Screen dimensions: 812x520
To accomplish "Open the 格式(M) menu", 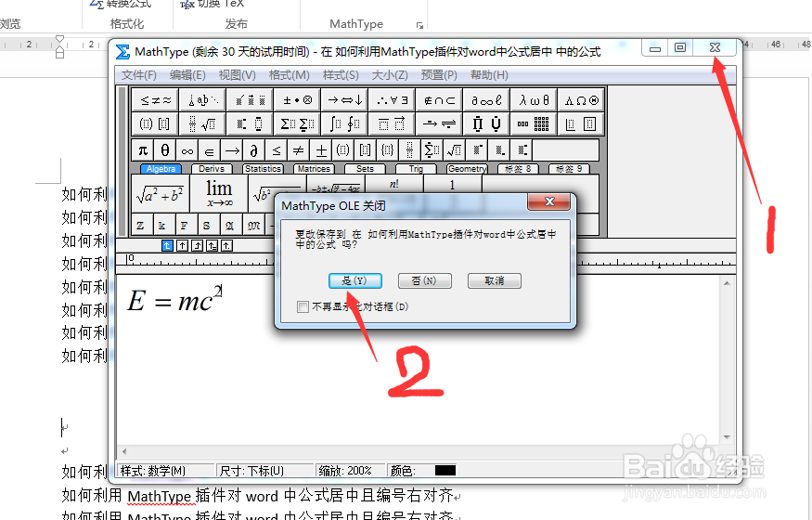I will click(x=289, y=75).
